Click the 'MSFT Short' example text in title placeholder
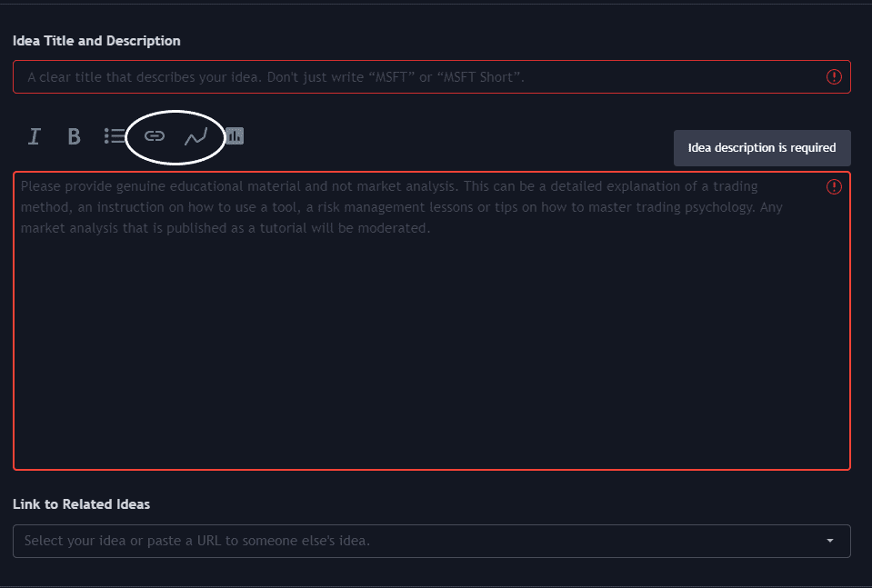This screenshot has height=588, width=872. click(481, 76)
